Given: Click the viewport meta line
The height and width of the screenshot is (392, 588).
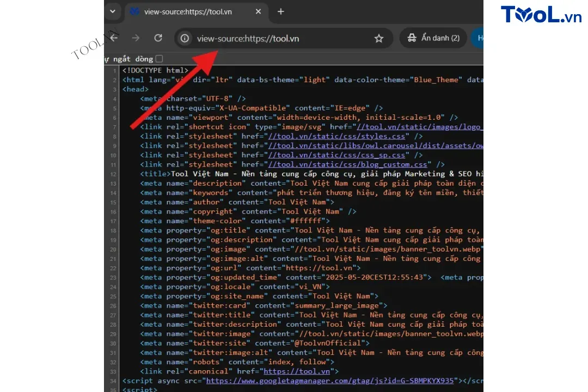Looking at the screenshot, I should pyautogui.click(x=299, y=118).
